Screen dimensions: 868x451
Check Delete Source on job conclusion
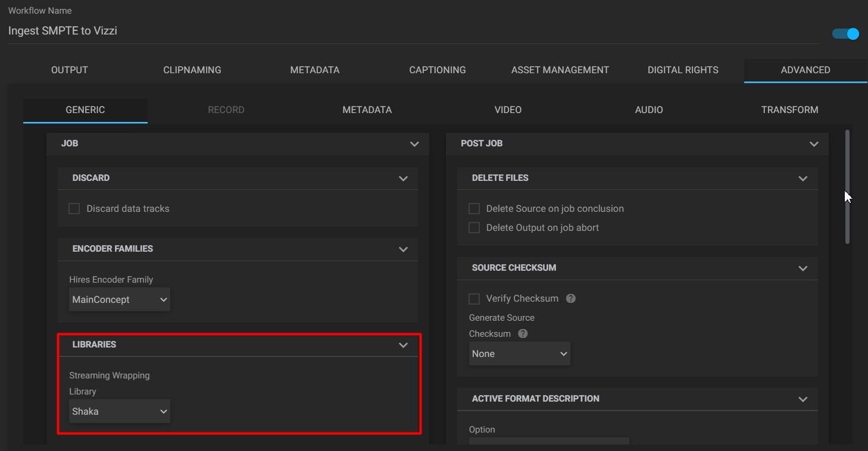[x=474, y=208]
